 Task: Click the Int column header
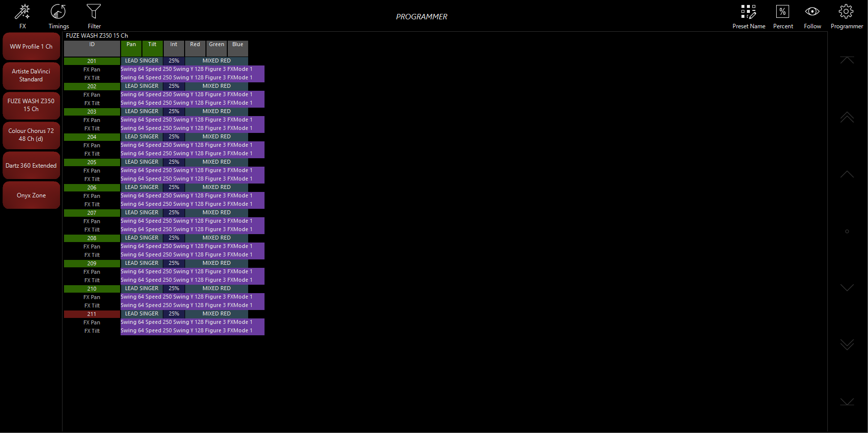(174, 49)
